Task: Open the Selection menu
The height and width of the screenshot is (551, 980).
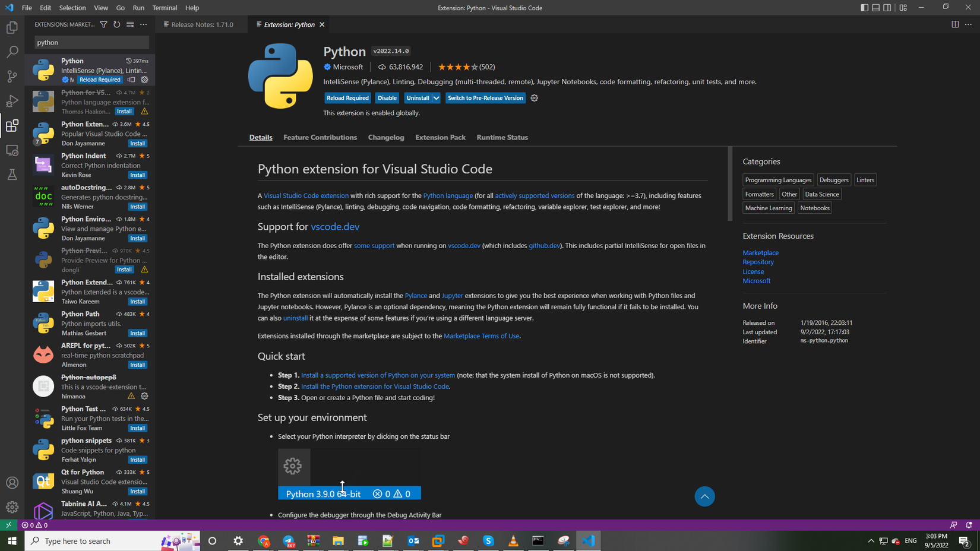Action: [72, 8]
